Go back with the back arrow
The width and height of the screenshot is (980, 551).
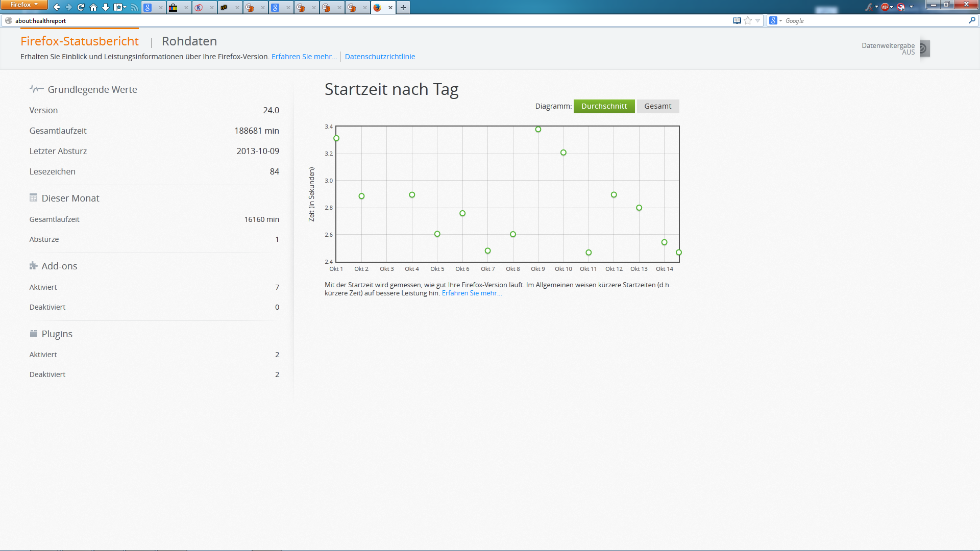[56, 7]
